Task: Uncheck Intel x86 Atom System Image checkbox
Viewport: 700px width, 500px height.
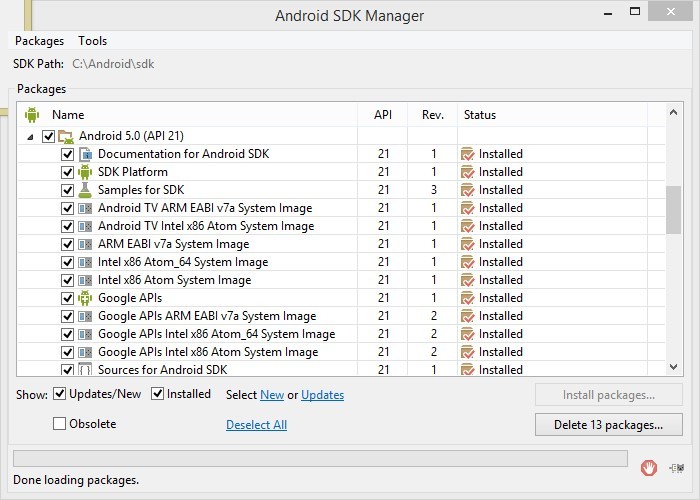Action: coord(67,280)
